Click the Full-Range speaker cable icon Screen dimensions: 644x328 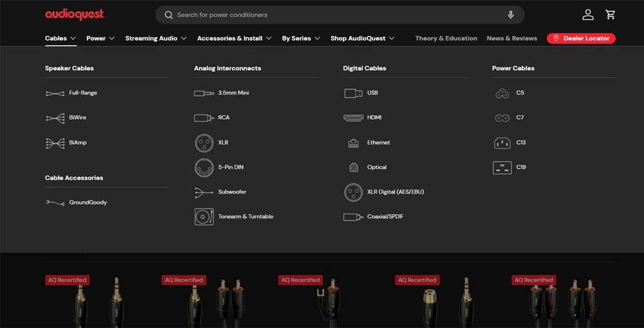tap(55, 93)
